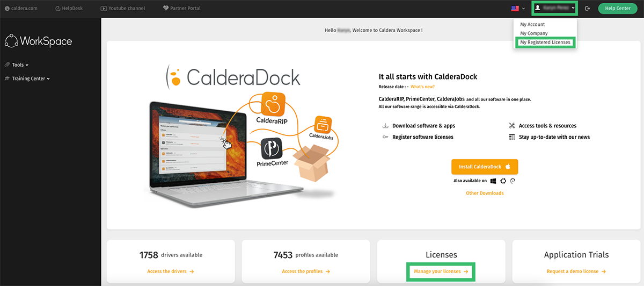Click the Install CalderaDock button
This screenshot has width=644, height=286.
click(485, 167)
